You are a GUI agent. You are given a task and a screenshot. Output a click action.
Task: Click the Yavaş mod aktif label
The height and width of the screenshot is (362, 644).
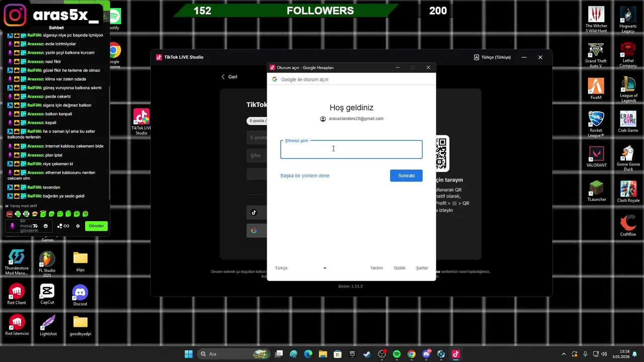tap(21, 206)
